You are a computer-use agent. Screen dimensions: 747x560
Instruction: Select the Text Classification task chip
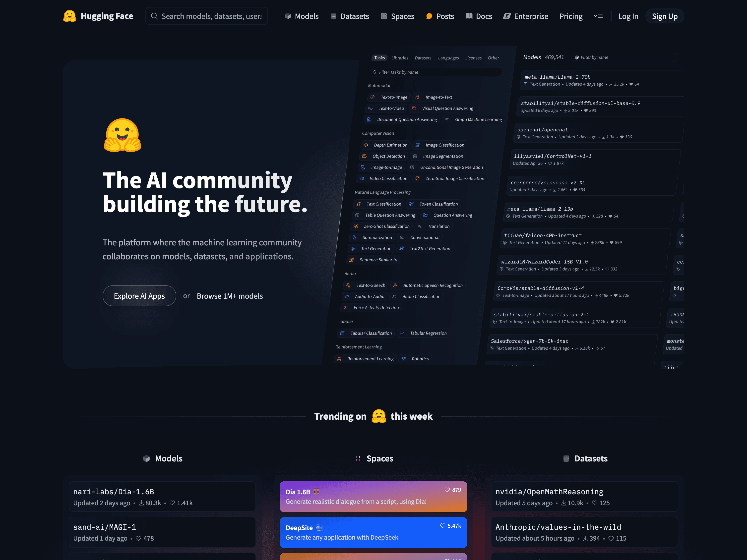pos(378,204)
